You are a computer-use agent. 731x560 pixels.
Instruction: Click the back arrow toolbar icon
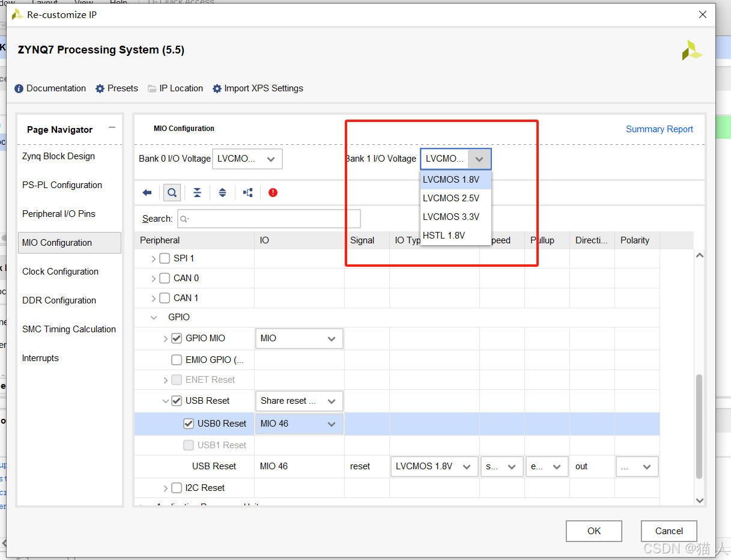click(x=147, y=193)
